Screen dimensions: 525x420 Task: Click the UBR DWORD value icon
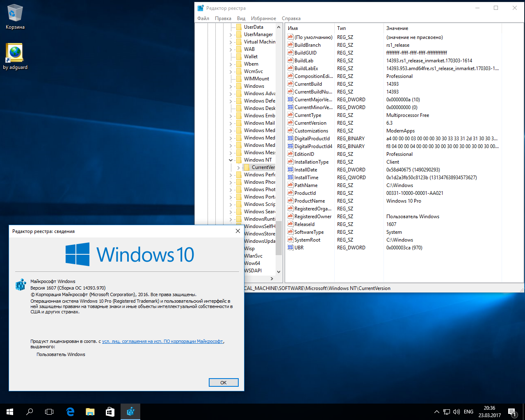point(290,247)
